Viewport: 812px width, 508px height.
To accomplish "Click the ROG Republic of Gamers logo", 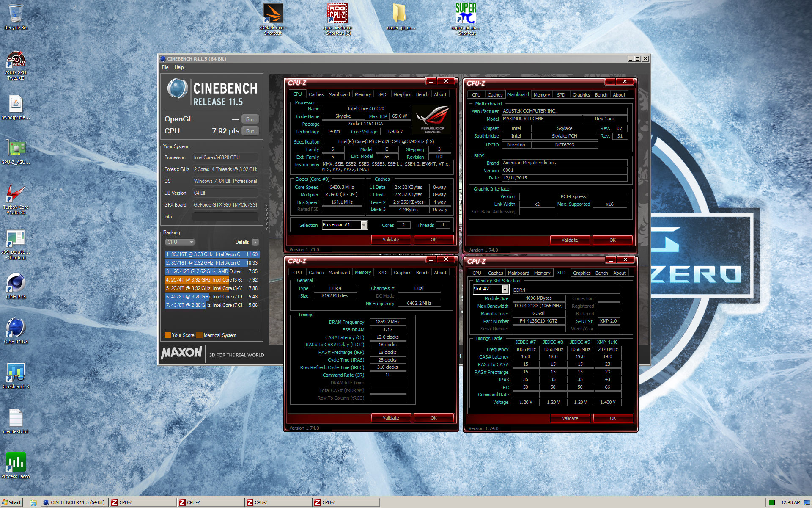I will point(432,119).
